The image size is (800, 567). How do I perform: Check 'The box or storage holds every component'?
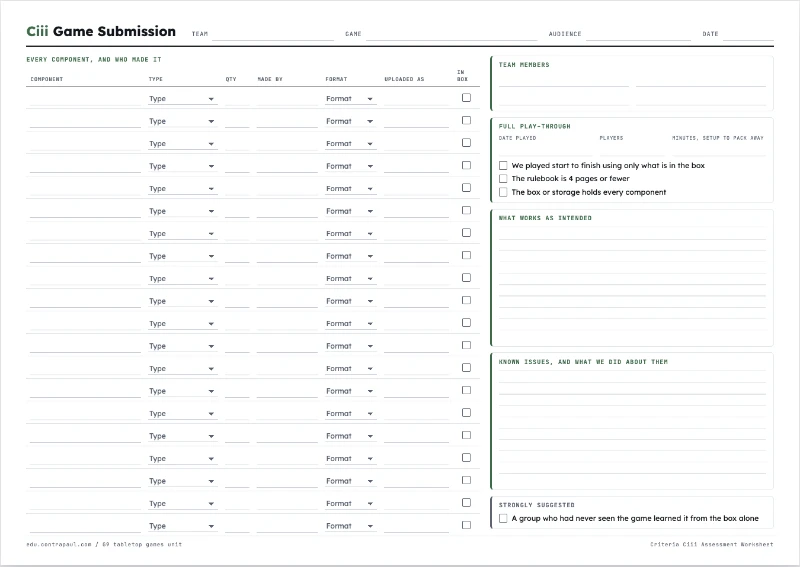[x=503, y=192]
